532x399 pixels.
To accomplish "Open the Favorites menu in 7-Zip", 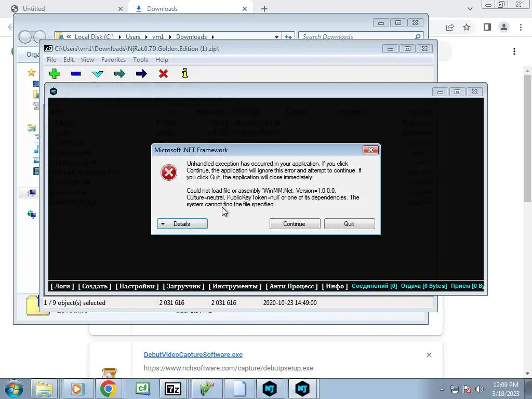I will point(113,60).
